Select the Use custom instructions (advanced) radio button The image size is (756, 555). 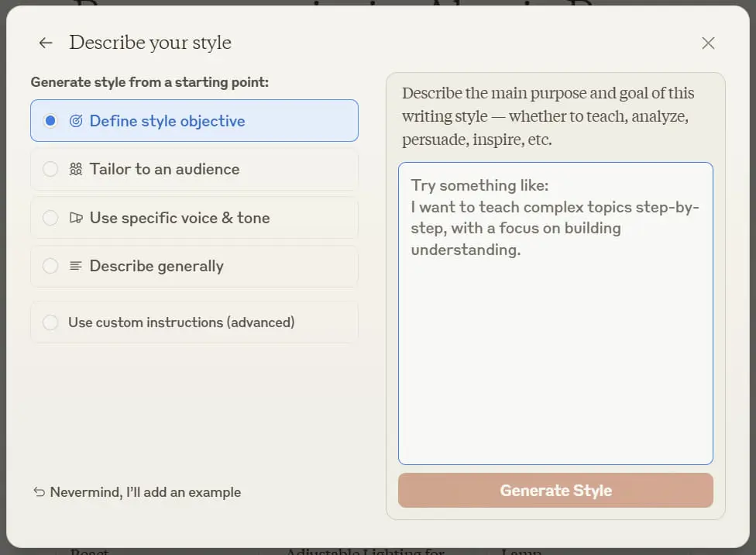click(50, 322)
